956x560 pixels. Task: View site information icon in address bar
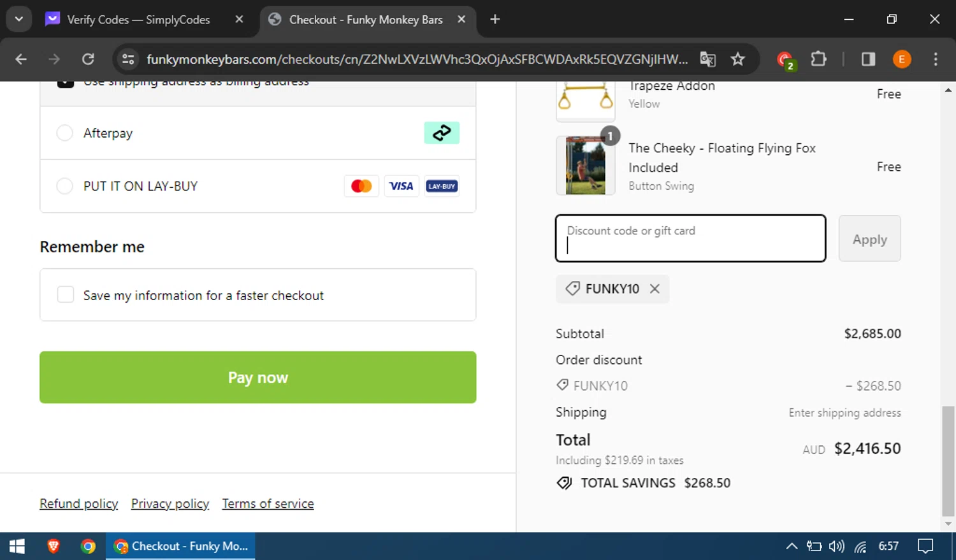tap(128, 59)
